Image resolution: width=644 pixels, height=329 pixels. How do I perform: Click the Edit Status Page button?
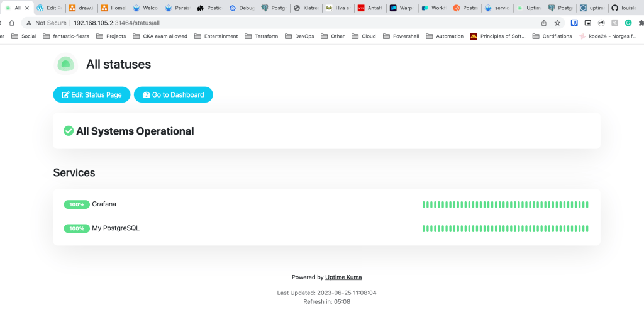coord(92,94)
